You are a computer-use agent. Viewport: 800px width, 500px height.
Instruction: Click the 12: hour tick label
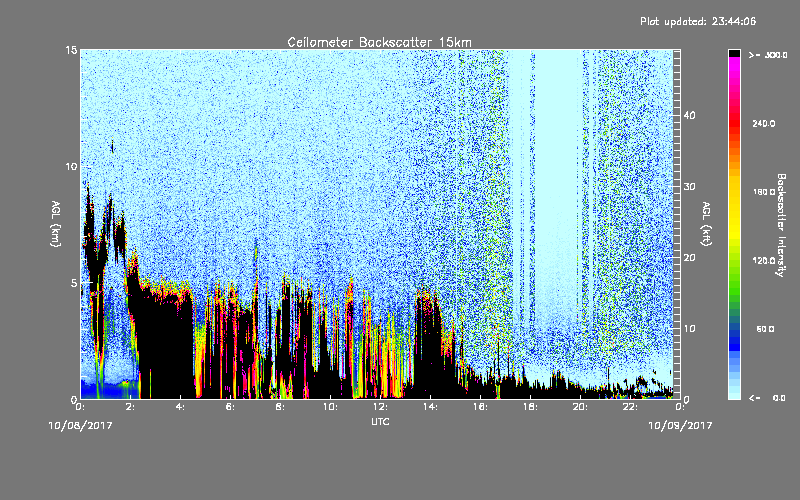(380, 407)
